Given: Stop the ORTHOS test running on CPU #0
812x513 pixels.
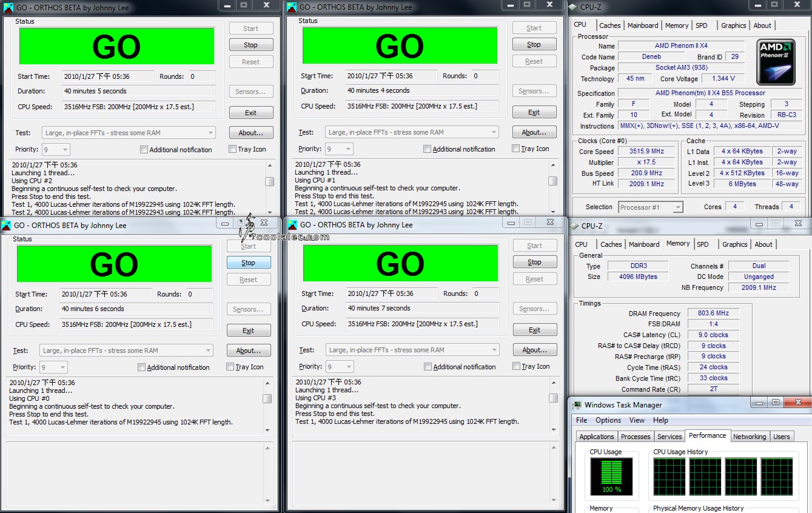Looking at the screenshot, I should click(x=249, y=263).
